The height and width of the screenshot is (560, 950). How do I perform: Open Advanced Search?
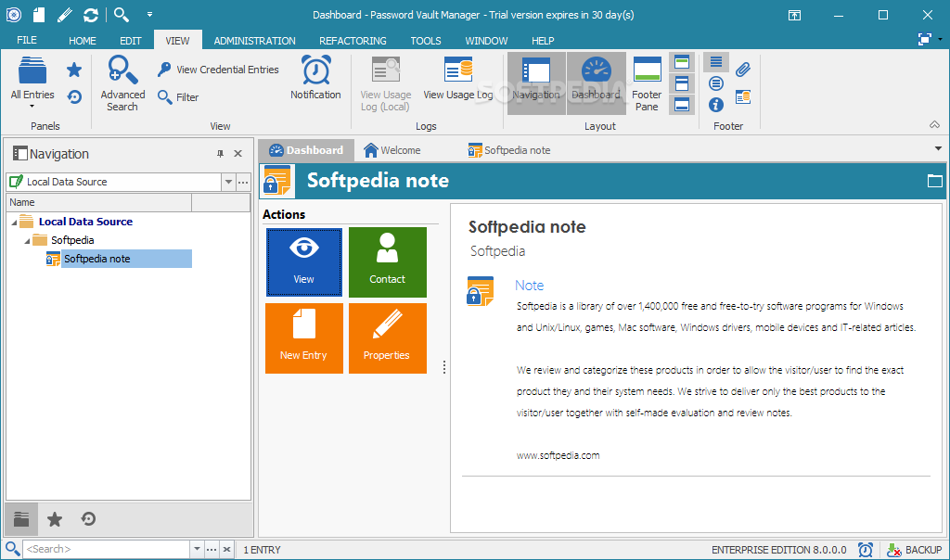tap(122, 83)
